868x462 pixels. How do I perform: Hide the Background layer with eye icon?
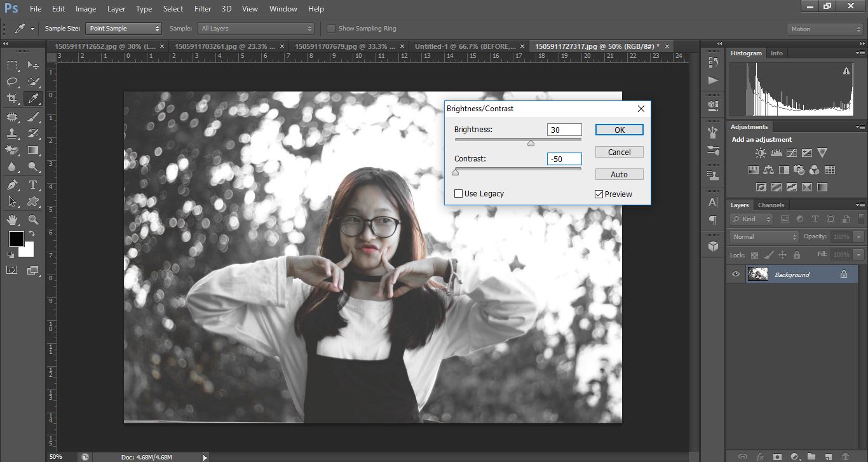tap(736, 275)
